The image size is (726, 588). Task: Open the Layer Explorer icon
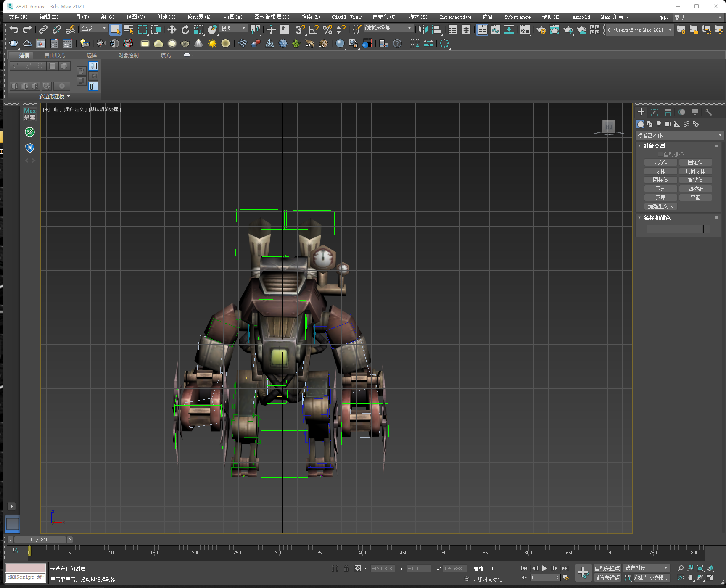pos(466,29)
